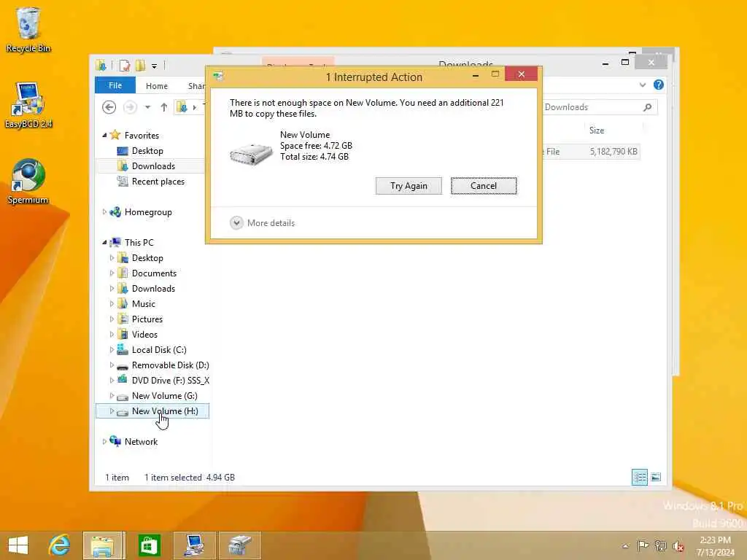747x560 pixels.
Task: Click the New Folder quick access icon
Action: coord(140,65)
